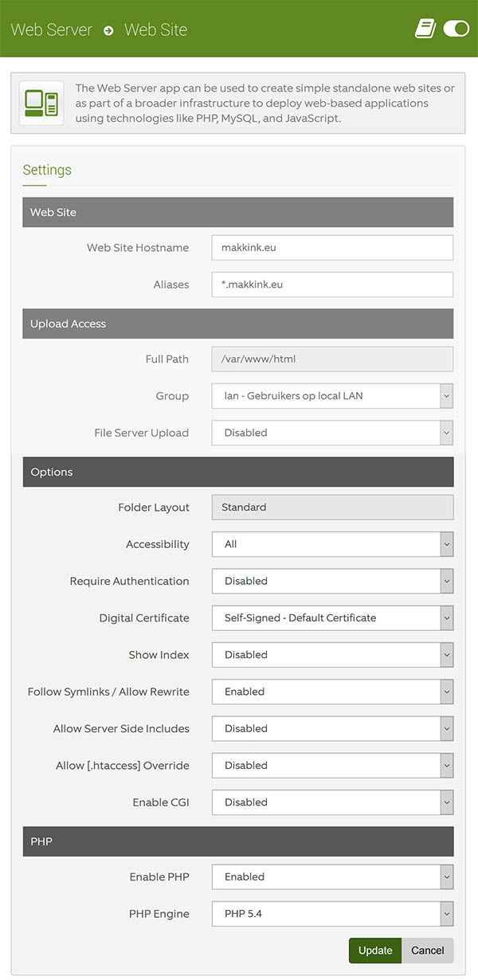Open Allow Server Side Includes dropdown
478x980 pixels.
pos(332,728)
